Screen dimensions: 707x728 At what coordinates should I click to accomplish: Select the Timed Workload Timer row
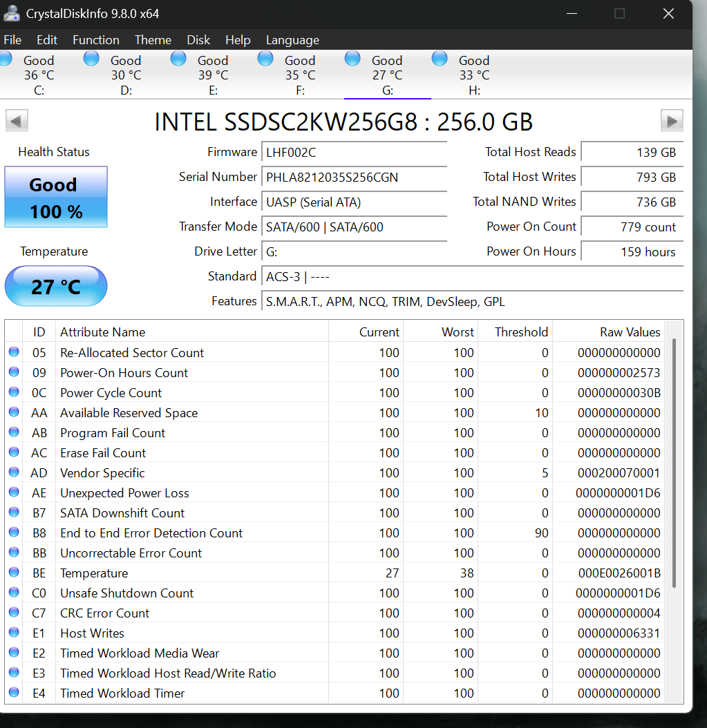(334, 693)
